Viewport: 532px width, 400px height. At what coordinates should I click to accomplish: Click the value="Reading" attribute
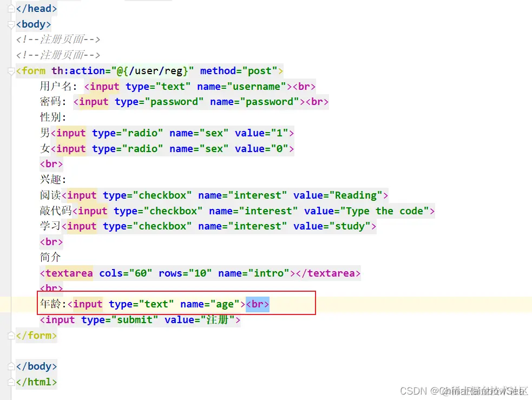338,195
